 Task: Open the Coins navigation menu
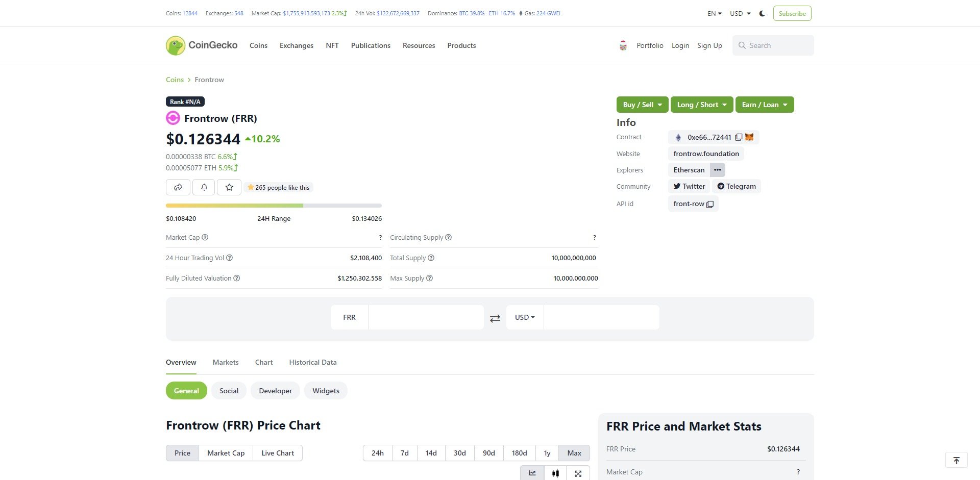[x=258, y=45]
